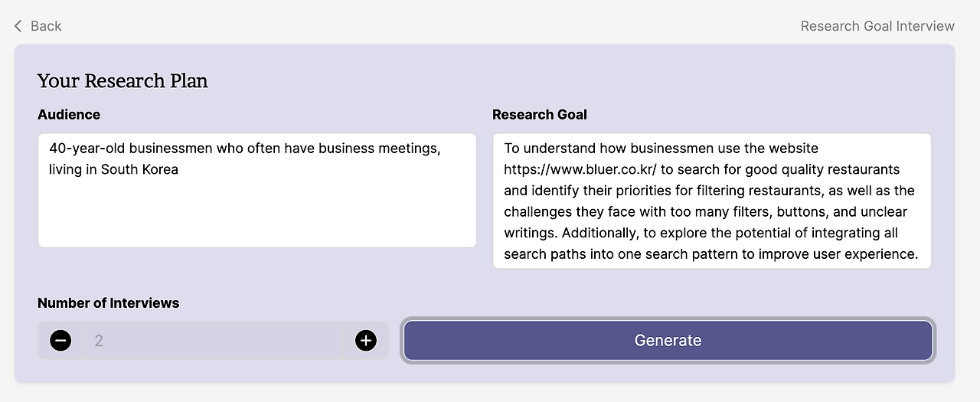The height and width of the screenshot is (402, 980).
Task: Click the Research Goal field label
Action: pyautogui.click(x=540, y=115)
